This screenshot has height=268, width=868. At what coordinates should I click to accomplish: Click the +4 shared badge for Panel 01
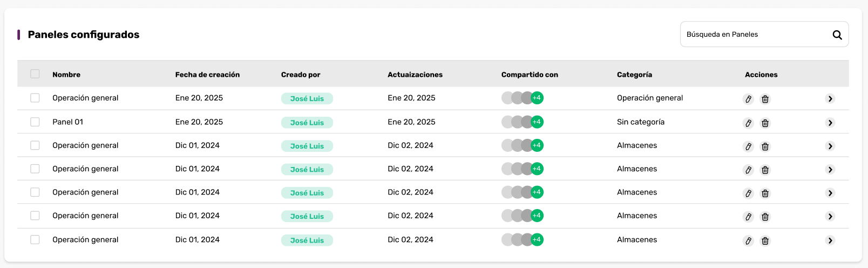tap(537, 122)
